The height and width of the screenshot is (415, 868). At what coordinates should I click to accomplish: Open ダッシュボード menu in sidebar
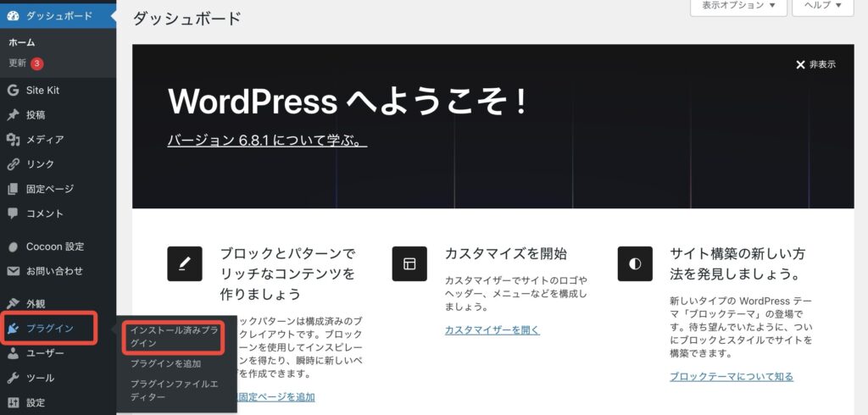point(58,16)
